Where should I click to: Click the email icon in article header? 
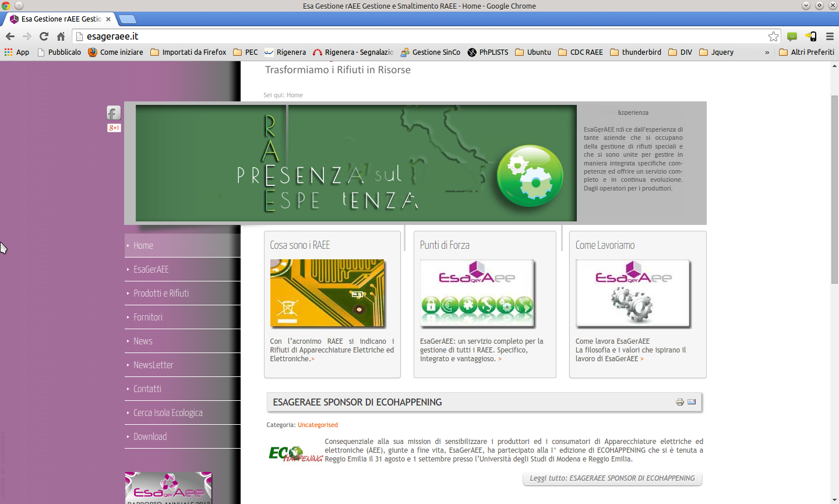click(x=692, y=402)
